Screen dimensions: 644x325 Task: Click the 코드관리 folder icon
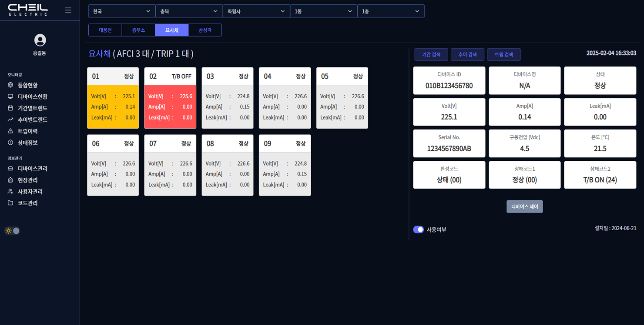(10, 203)
